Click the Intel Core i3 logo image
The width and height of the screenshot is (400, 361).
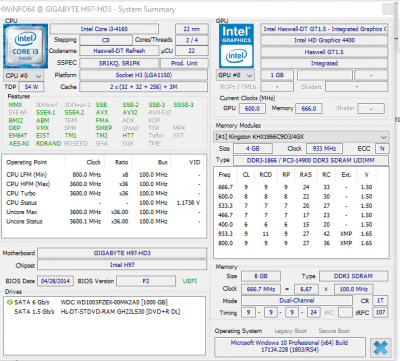click(26, 46)
